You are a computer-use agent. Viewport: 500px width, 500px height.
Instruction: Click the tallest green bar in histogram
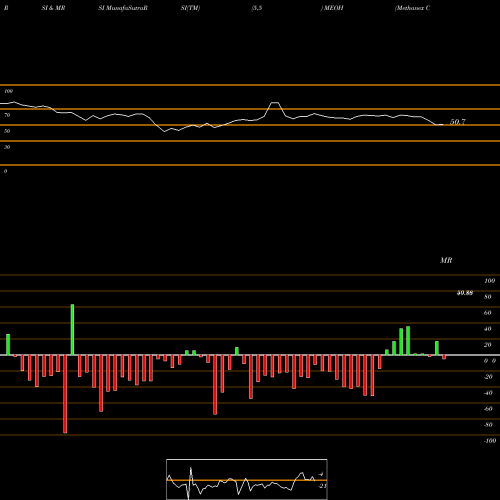point(72,329)
